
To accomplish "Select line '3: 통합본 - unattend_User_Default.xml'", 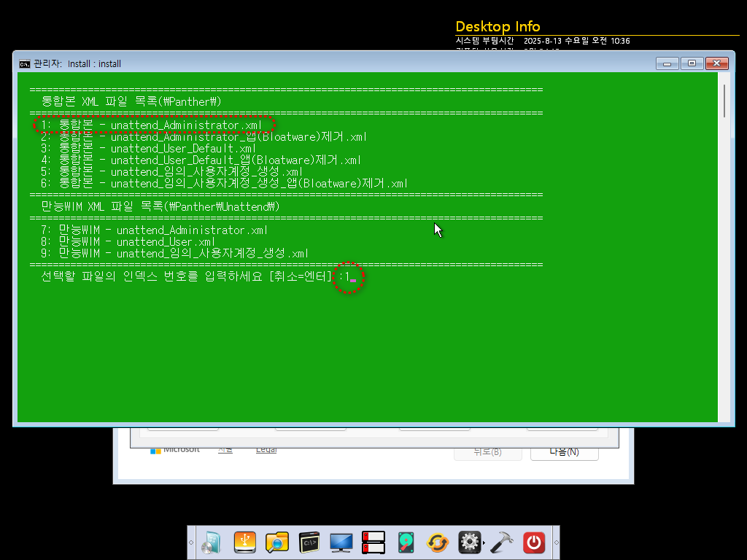I will pyautogui.click(x=149, y=149).
